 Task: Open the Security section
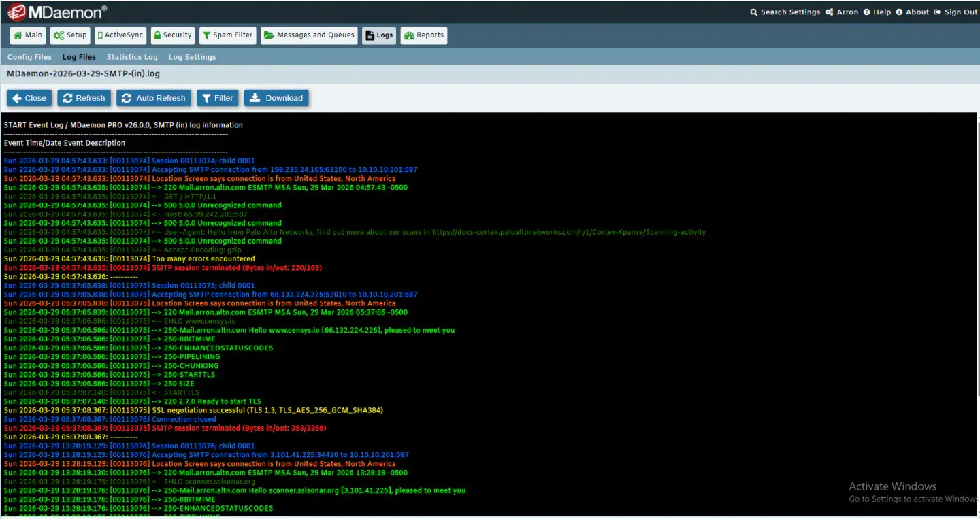coord(173,35)
